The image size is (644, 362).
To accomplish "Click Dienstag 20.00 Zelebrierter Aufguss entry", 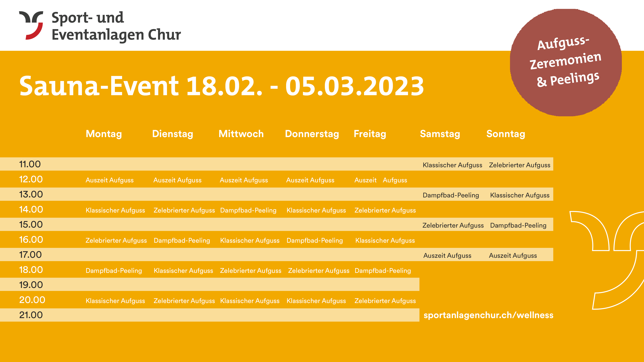I will pyautogui.click(x=184, y=301).
